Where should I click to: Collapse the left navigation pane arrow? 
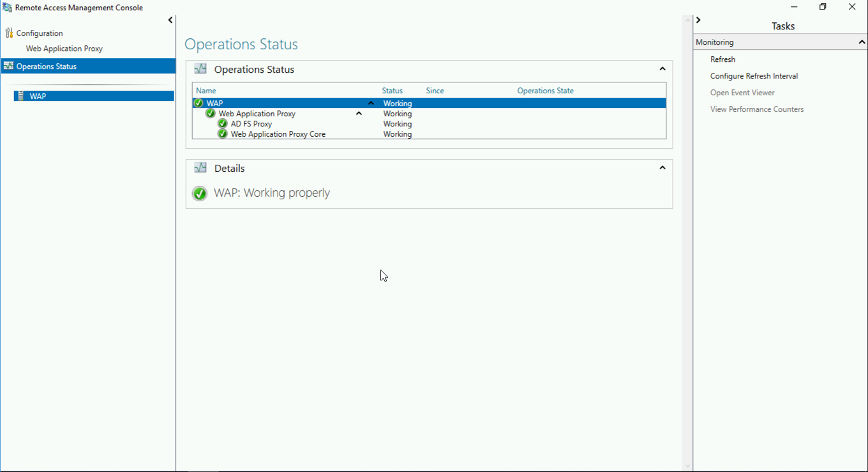pyautogui.click(x=170, y=20)
